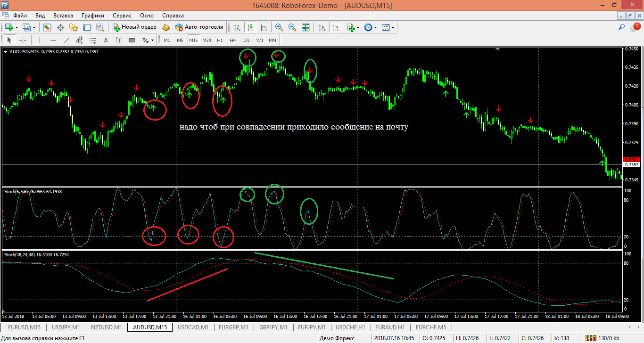The height and width of the screenshot is (343, 644).
Task: Switch timeframe to M30
Action: click(206, 40)
